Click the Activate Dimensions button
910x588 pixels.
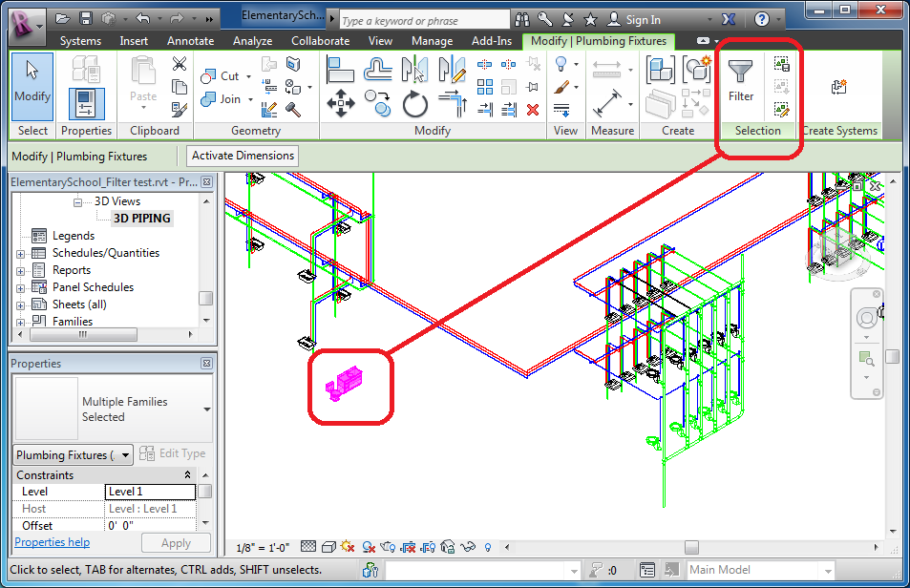coord(242,156)
